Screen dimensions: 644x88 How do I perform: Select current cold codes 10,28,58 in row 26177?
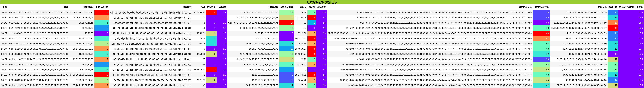pos(89,33)
